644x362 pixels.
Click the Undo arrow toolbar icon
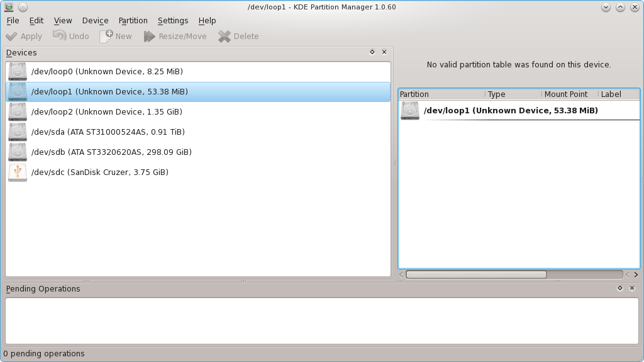point(59,36)
